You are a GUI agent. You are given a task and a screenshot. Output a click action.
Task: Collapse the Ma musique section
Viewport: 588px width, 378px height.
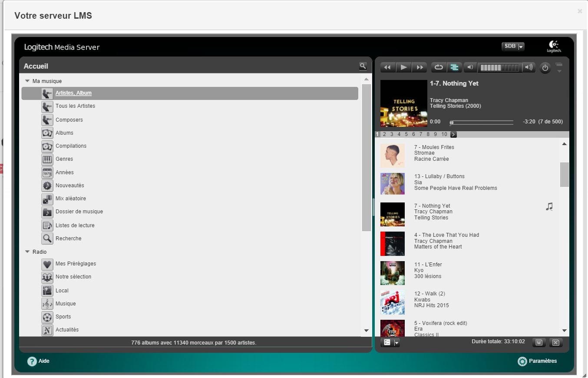[x=27, y=81]
